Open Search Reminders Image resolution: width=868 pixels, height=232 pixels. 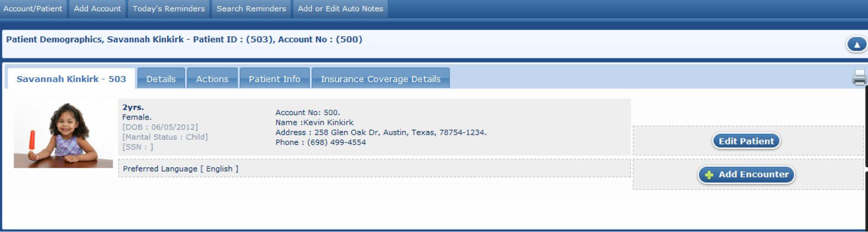[251, 9]
